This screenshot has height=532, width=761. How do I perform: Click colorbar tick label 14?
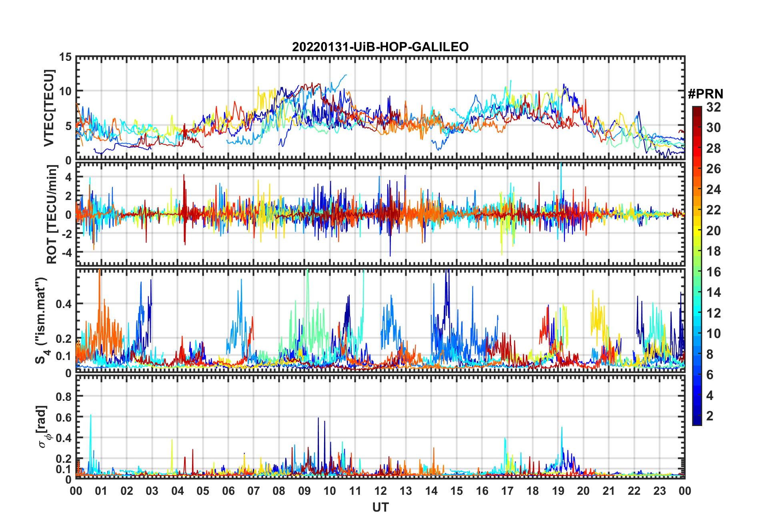(713, 292)
